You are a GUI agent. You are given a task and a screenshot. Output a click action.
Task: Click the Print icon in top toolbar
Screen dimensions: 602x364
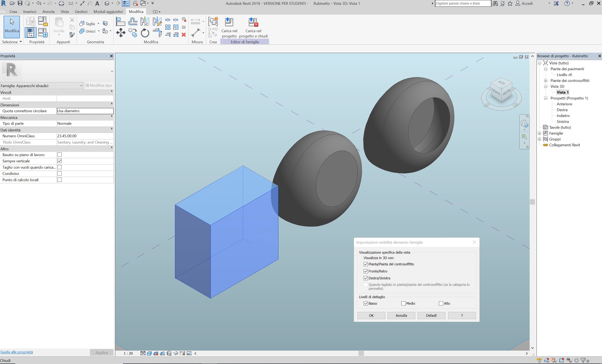61,3
